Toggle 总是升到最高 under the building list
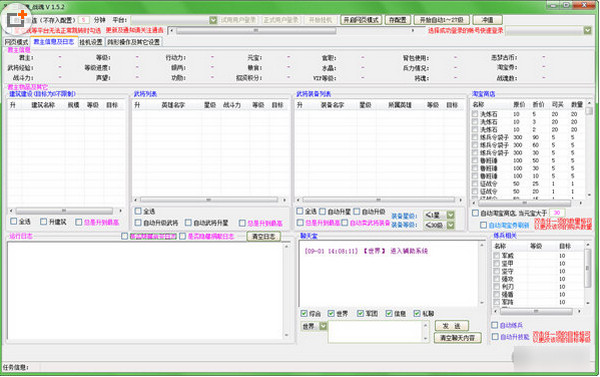600x377 pixels. click(79, 222)
